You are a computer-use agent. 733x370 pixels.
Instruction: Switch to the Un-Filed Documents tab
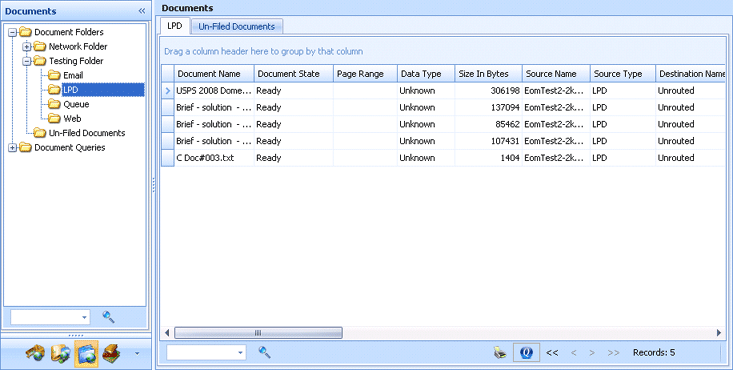(237, 27)
